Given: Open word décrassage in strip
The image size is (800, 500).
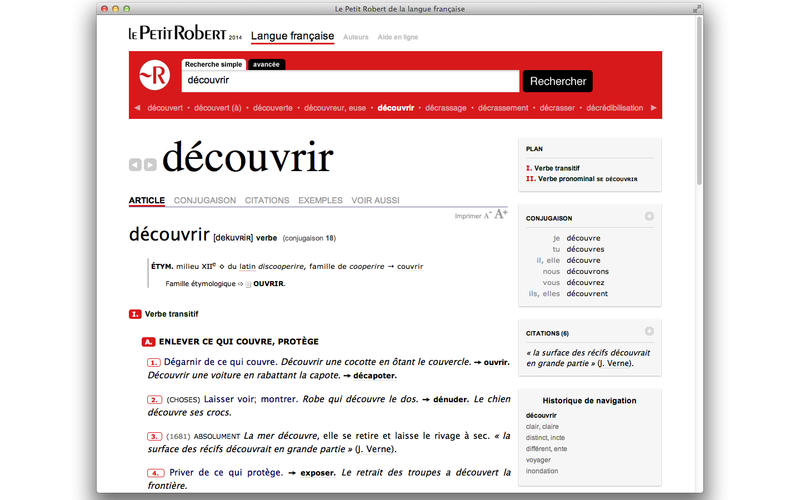Looking at the screenshot, I should tap(445, 108).
